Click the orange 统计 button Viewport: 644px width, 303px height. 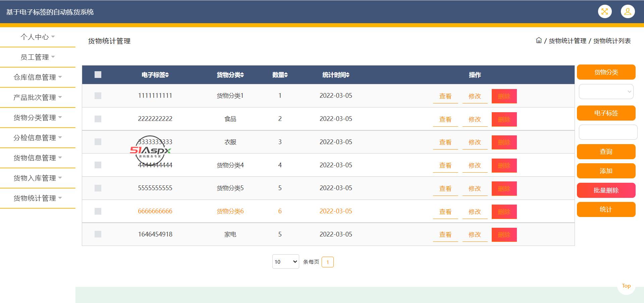pos(606,210)
